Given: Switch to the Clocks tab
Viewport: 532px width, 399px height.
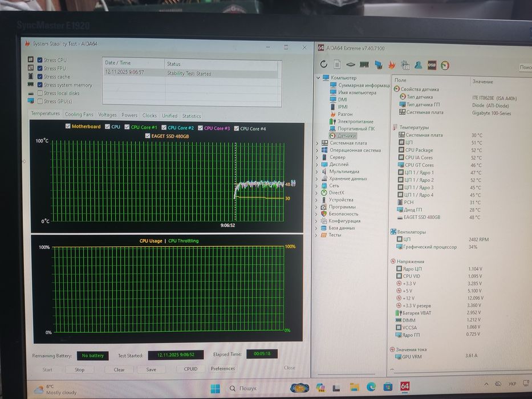Looking at the screenshot, I should 149,115.
